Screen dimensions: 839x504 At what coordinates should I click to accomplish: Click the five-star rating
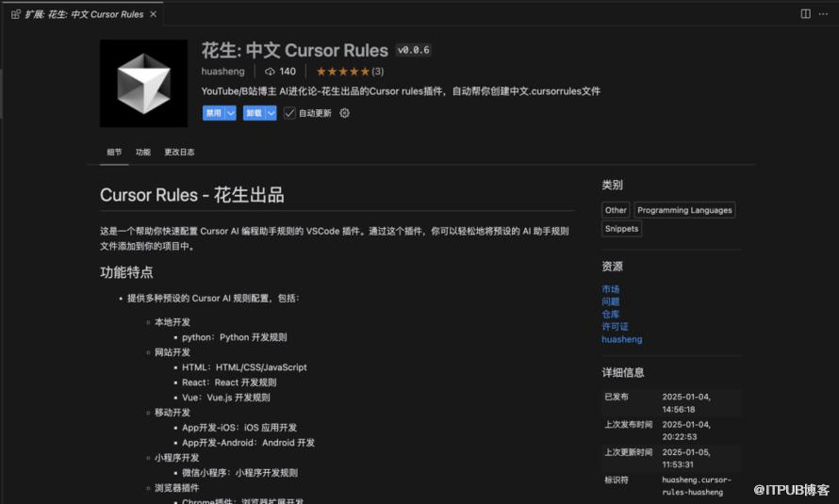[x=343, y=71]
